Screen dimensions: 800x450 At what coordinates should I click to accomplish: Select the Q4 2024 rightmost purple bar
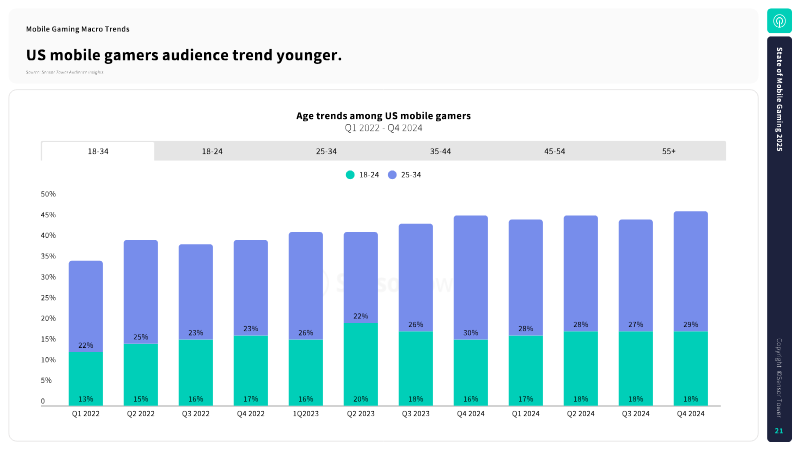[x=691, y=271]
